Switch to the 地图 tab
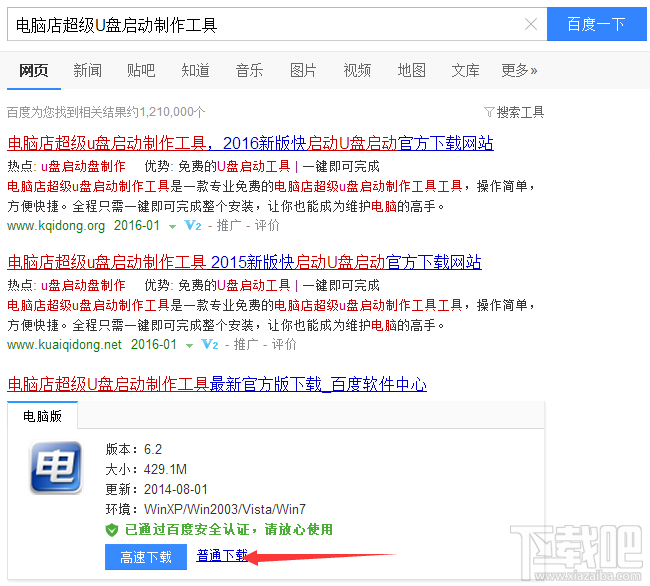 [x=411, y=70]
